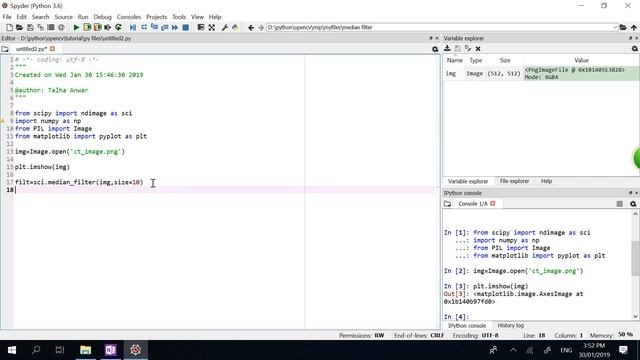Sort variables by Size column header
The width and height of the screenshot is (640, 360).
click(x=505, y=60)
